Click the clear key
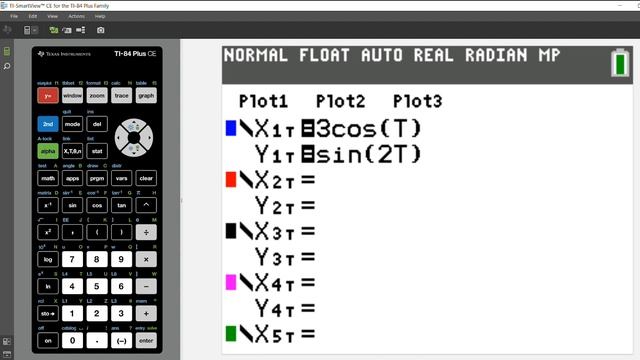This screenshot has width=640, height=360. click(146, 178)
